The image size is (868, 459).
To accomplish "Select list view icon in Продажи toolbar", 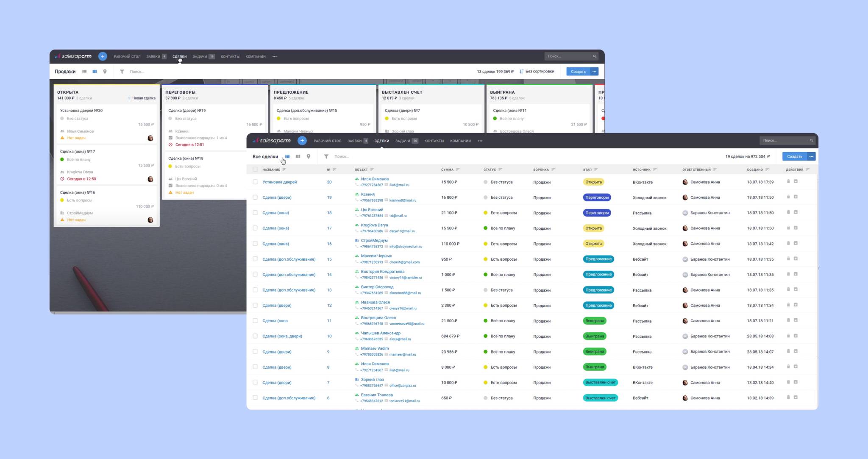I will (x=84, y=72).
